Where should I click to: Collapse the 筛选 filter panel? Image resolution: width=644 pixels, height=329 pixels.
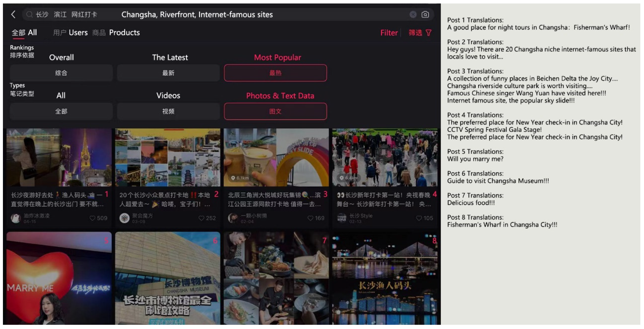click(415, 33)
